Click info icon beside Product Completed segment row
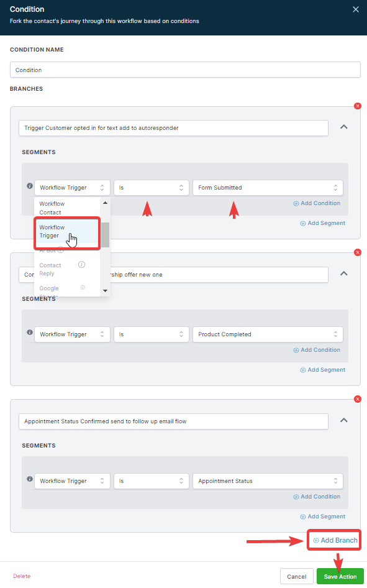367x588 pixels. point(30,333)
